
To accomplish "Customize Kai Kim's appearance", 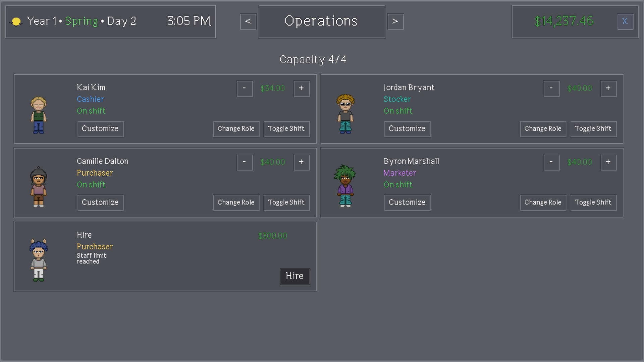I will click(x=100, y=129).
